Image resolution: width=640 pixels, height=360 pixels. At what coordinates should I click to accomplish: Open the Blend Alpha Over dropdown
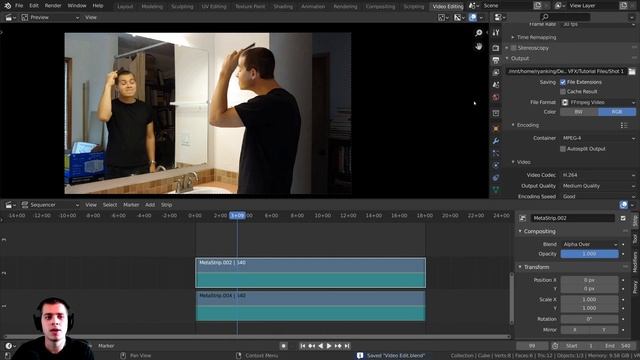coord(590,244)
